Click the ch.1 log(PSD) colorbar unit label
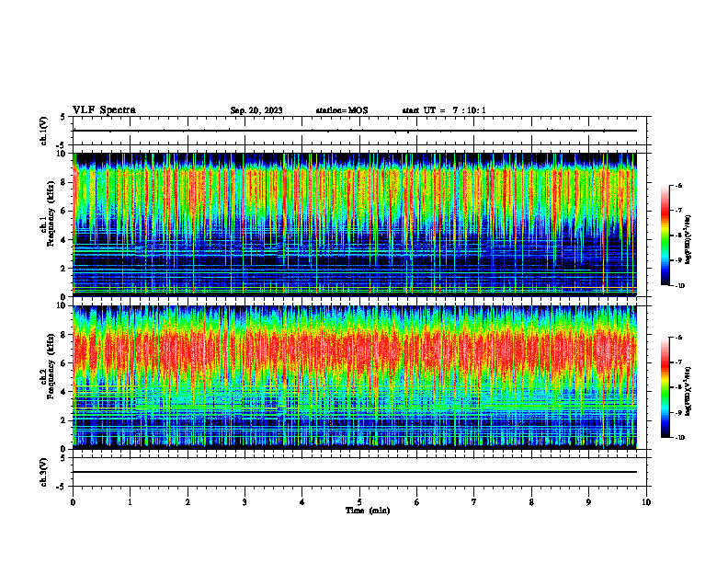Image resolution: width=728 pixels, height=563 pixels. [688, 240]
